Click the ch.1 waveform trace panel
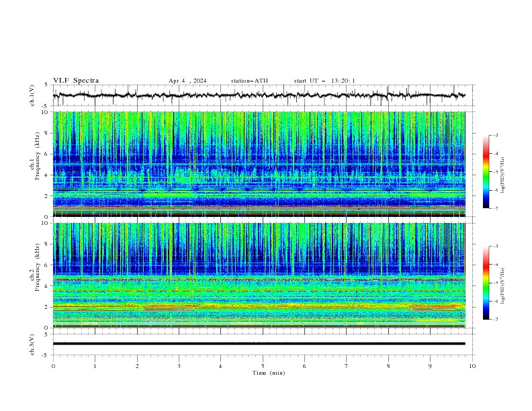532x411 pixels. point(264,95)
